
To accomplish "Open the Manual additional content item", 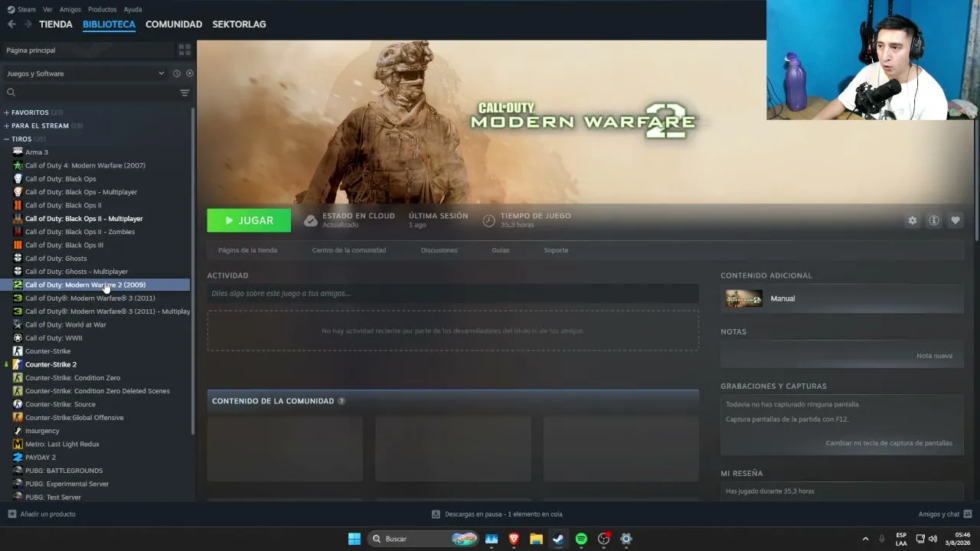I will click(x=841, y=298).
